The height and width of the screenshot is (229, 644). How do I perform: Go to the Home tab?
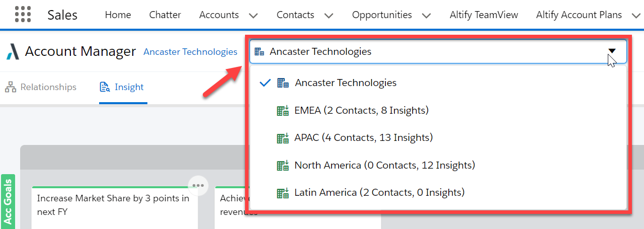tap(118, 15)
